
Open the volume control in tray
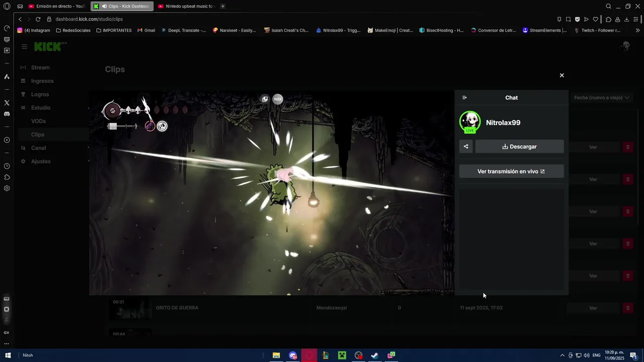tap(586, 355)
